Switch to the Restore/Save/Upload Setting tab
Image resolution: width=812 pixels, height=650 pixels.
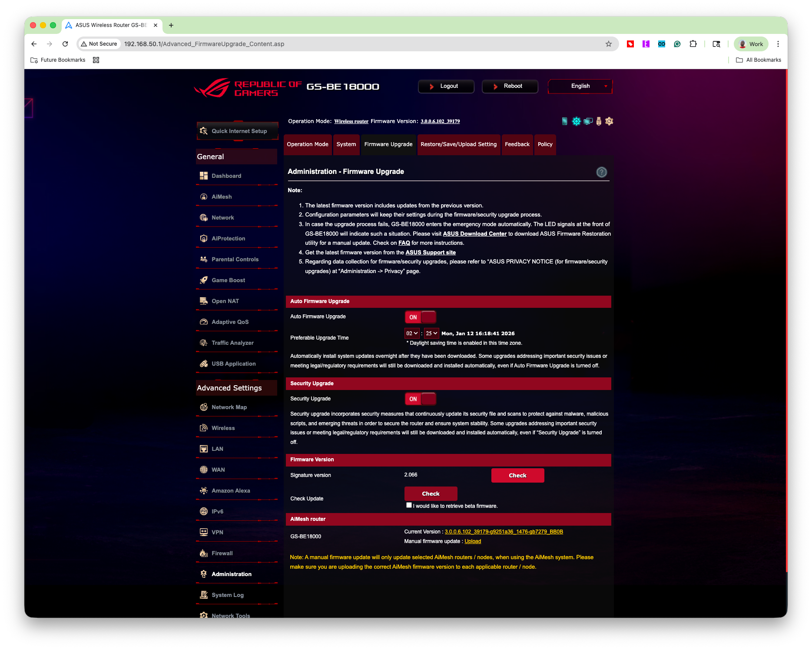458,144
